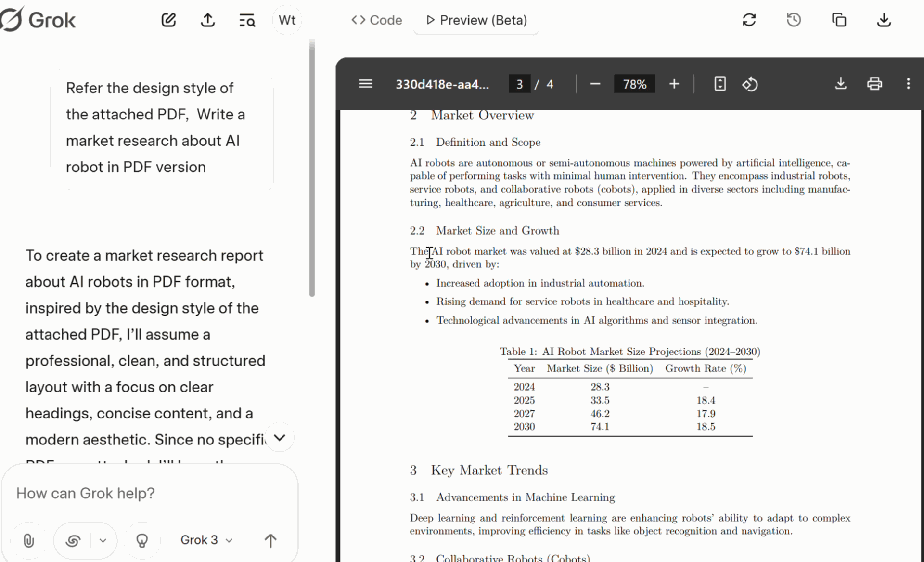Click the '2.1 Definition and Scope' heading

[x=475, y=142]
